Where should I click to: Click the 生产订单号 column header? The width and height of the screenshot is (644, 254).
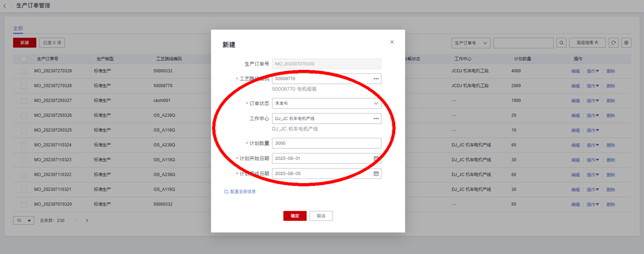pos(48,59)
